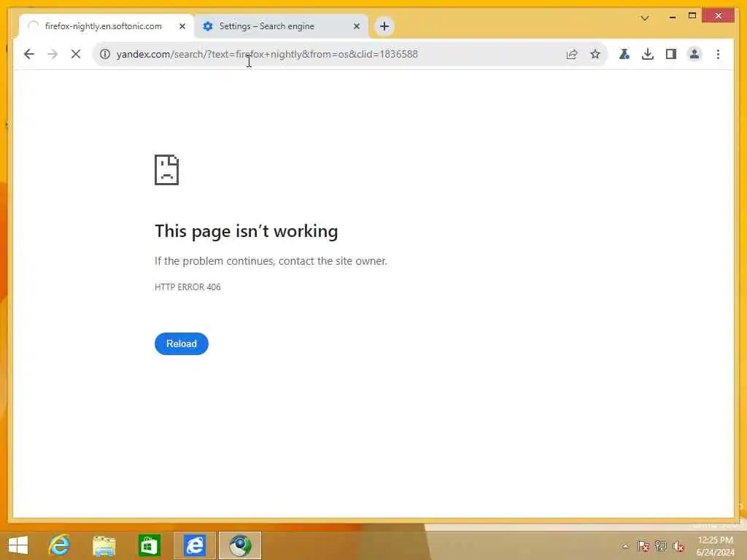747x560 pixels.
Task: Close the softonic tab
Action: [x=182, y=26]
